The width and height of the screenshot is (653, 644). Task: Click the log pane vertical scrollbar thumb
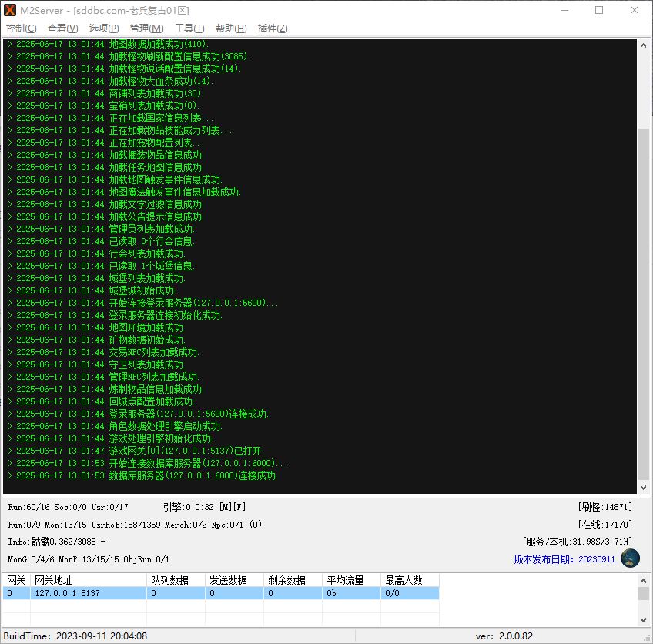click(x=643, y=304)
